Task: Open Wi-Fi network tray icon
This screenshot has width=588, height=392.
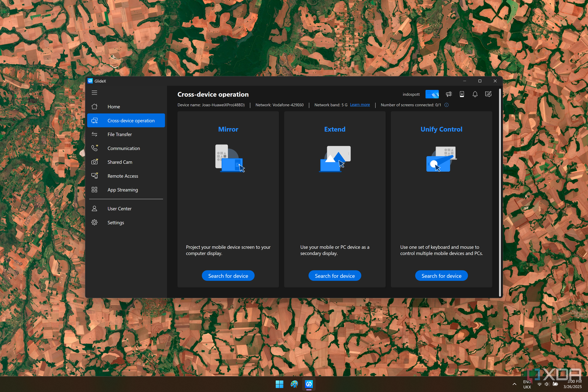Action: (540, 384)
